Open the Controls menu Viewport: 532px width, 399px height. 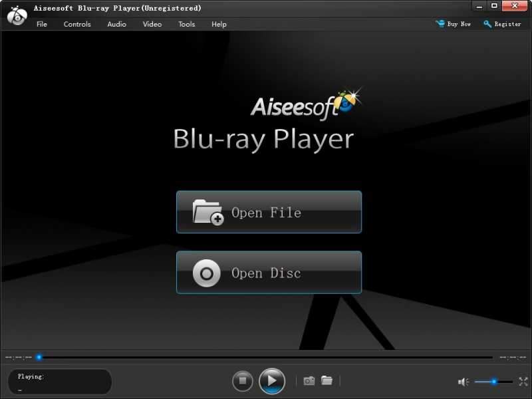pyautogui.click(x=76, y=24)
